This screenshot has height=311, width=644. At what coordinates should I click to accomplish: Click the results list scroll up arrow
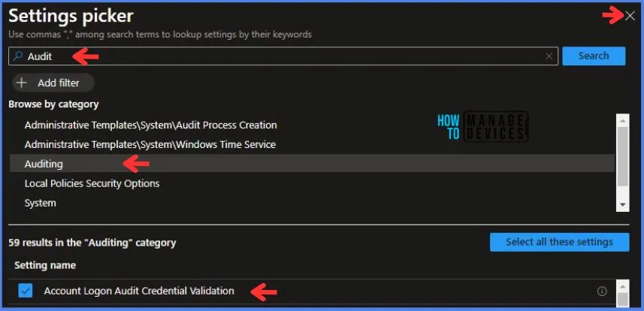(x=623, y=286)
